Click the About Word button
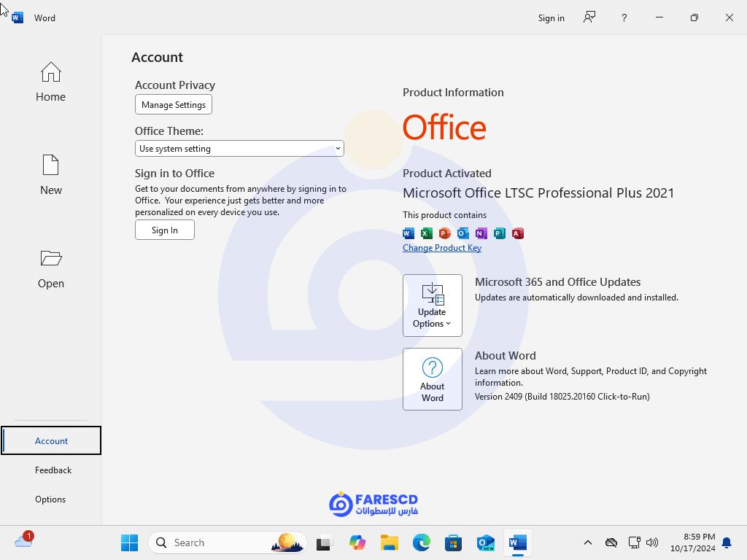 [x=432, y=379]
